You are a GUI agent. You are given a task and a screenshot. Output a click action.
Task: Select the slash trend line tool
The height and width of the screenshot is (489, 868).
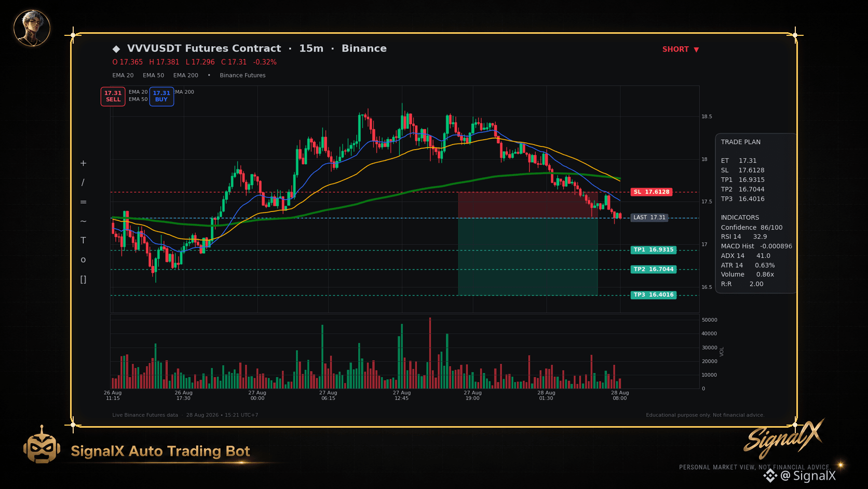(83, 182)
